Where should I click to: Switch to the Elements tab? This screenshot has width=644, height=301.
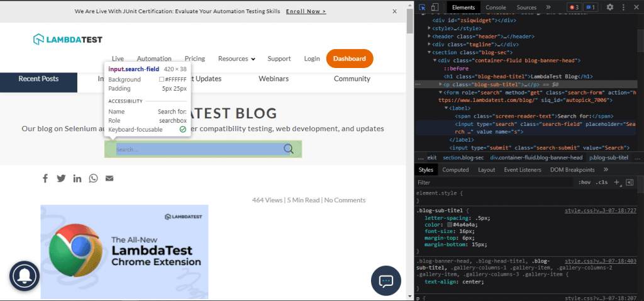[x=464, y=7]
